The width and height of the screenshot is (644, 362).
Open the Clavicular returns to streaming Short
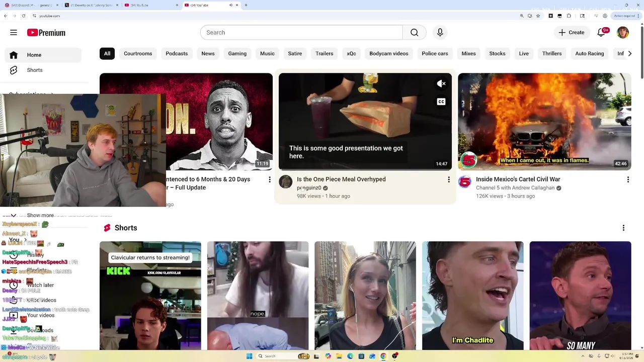[150, 296]
